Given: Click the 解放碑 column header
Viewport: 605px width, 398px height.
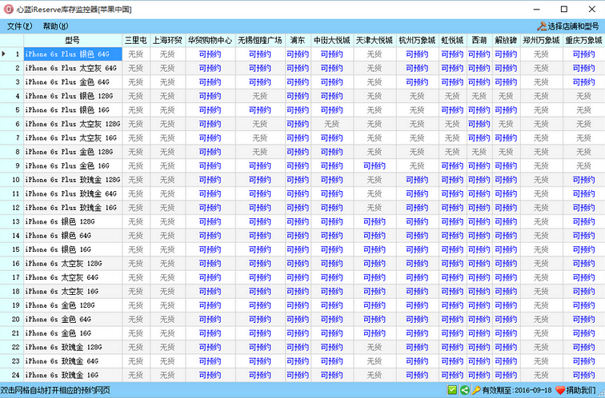Looking at the screenshot, I should pos(506,40).
